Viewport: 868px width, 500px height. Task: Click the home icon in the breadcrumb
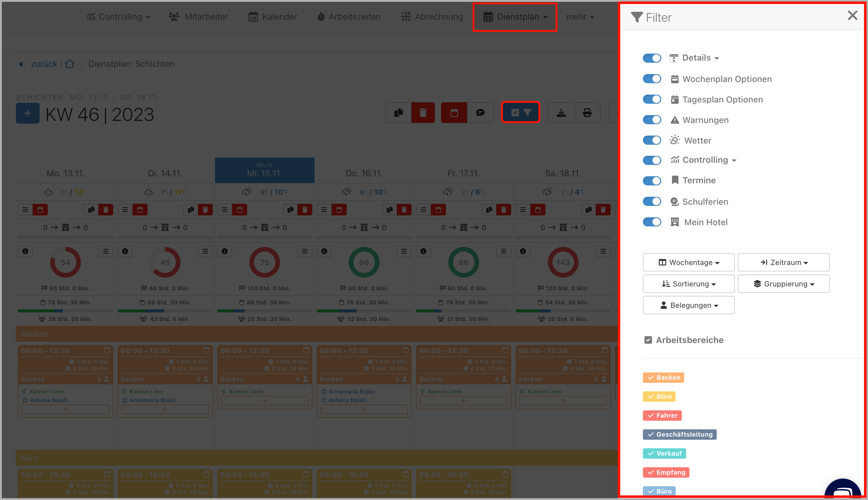pyautogui.click(x=70, y=64)
